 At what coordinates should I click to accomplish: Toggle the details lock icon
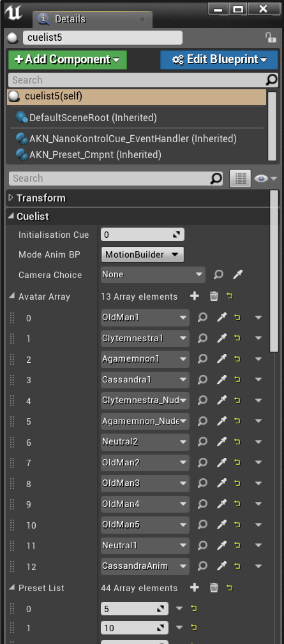click(271, 38)
